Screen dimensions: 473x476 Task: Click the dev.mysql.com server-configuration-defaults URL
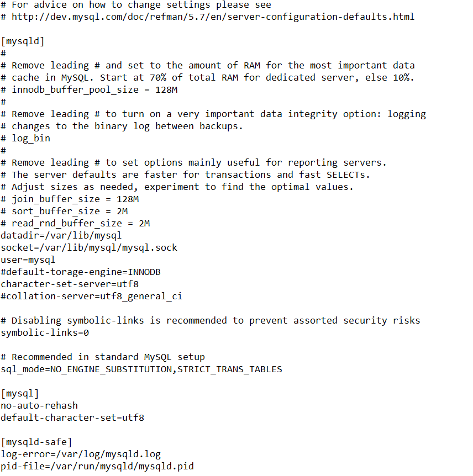click(x=213, y=17)
